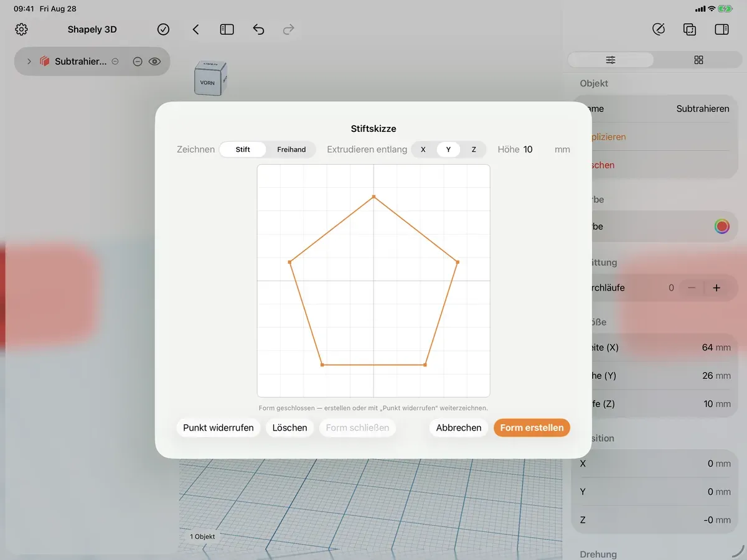Toggle the left sidebar panel icon

click(227, 29)
